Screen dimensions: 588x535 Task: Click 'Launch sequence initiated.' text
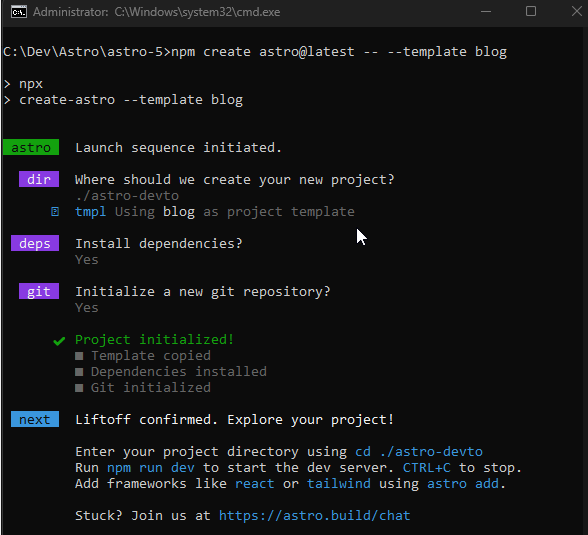pos(178,147)
